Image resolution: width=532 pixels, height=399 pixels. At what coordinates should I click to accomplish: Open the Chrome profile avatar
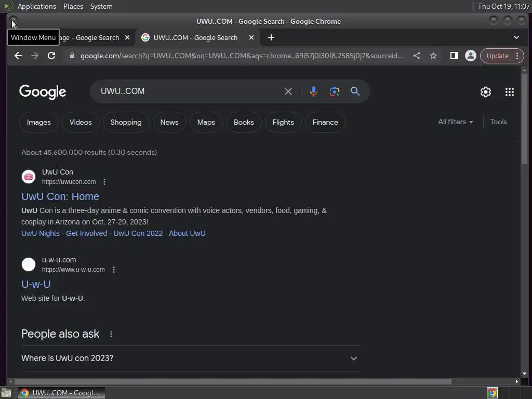470,56
